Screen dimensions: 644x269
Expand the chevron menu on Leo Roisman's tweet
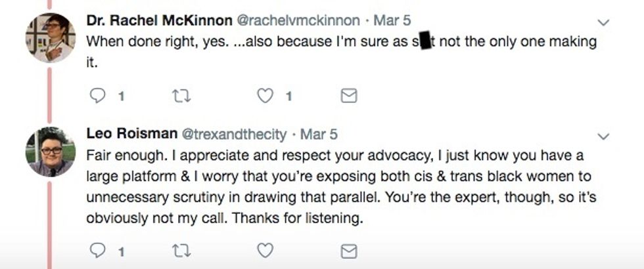[603, 136]
